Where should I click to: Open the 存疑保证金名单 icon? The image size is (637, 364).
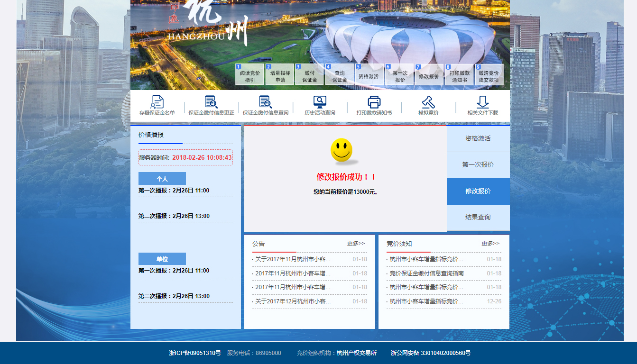click(x=157, y=102)
